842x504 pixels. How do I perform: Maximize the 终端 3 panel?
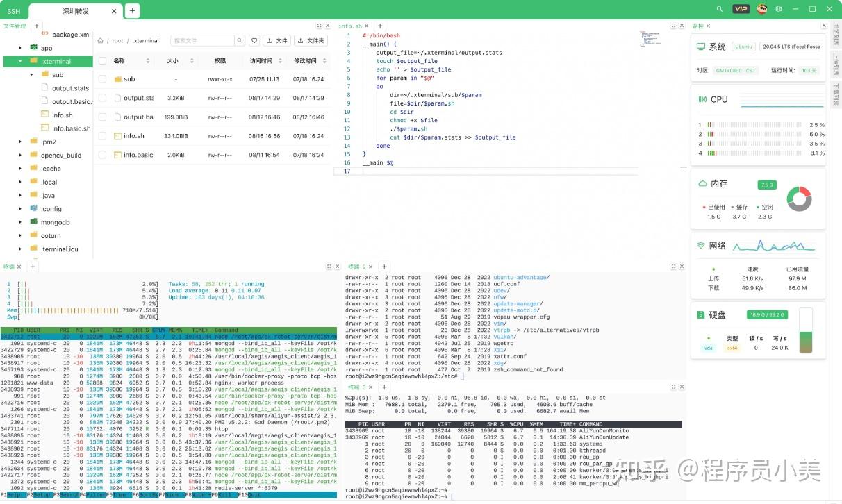(x=672, y=387)
